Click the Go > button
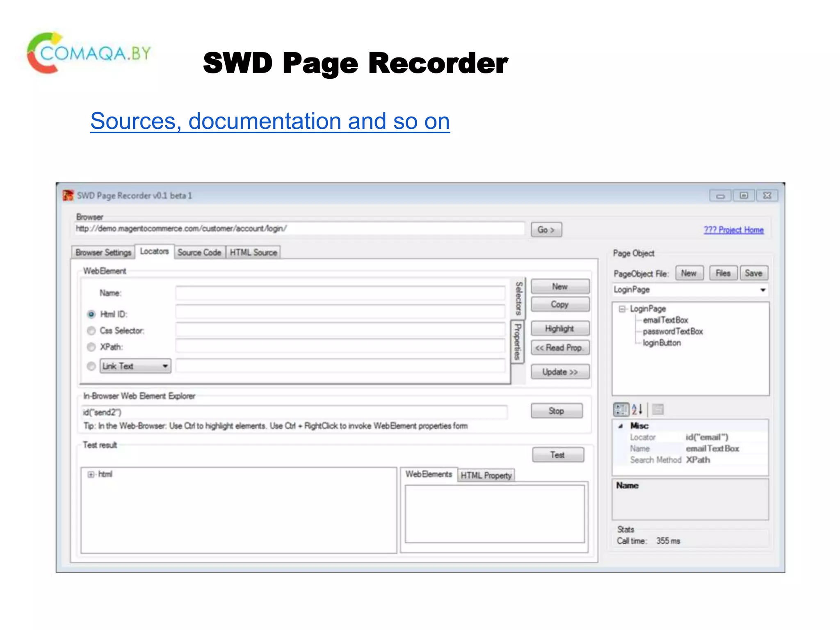The width and height of the screenshot is (840, 630). pos(546,230)
